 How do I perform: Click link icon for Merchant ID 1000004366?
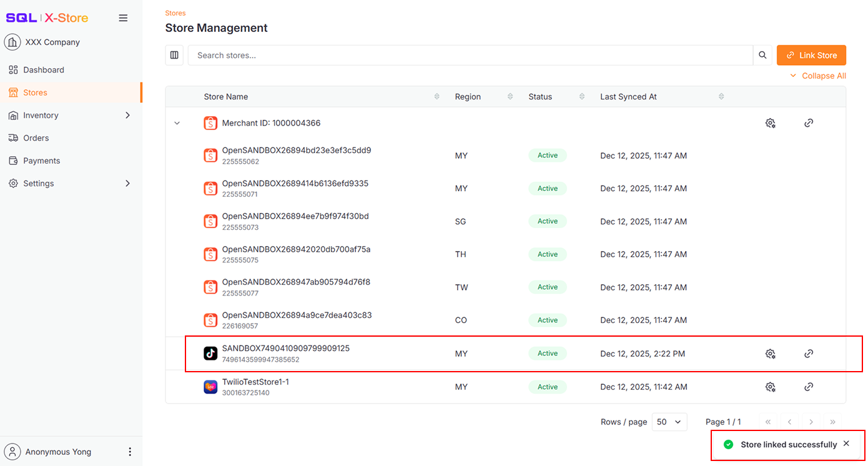[809, 123]
